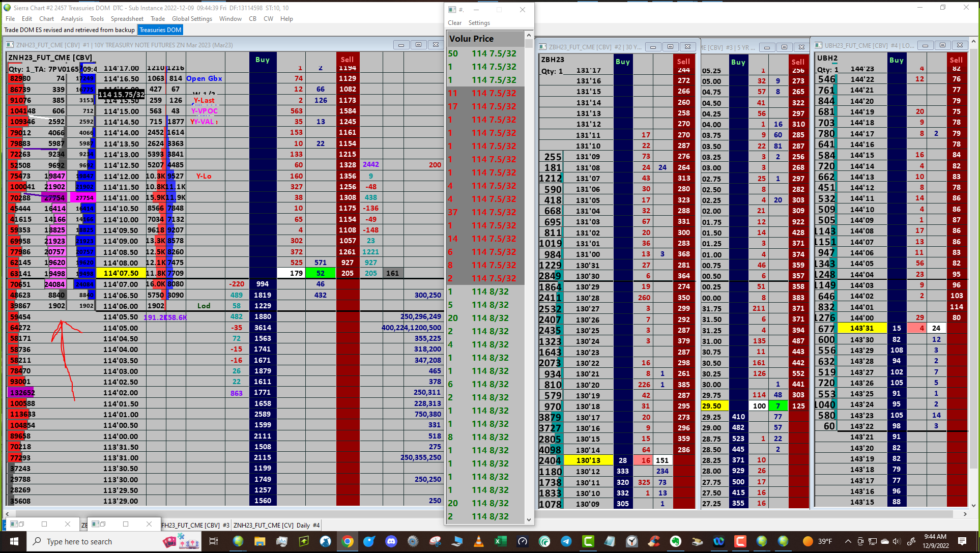980x553 pixels.
Task: Show hidden system tray icons
Action: (848, 541)
